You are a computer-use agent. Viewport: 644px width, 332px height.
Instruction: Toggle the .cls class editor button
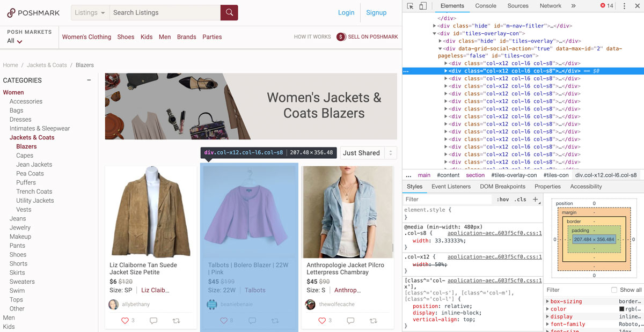pos(521,200)
